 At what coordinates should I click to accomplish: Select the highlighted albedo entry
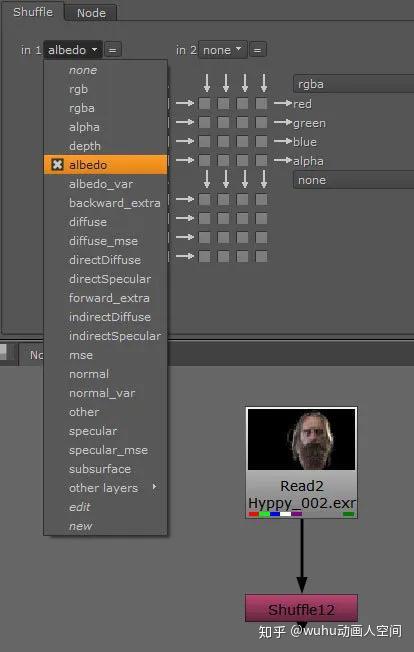[106, 165]
